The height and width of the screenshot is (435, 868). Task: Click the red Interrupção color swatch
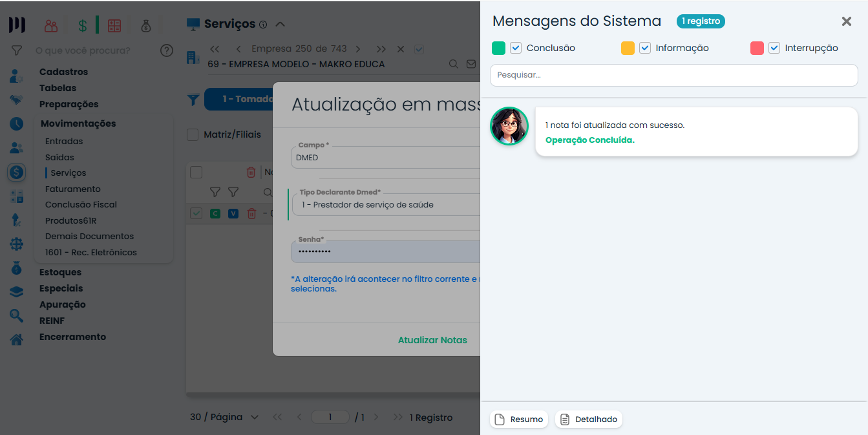[757, 48]
